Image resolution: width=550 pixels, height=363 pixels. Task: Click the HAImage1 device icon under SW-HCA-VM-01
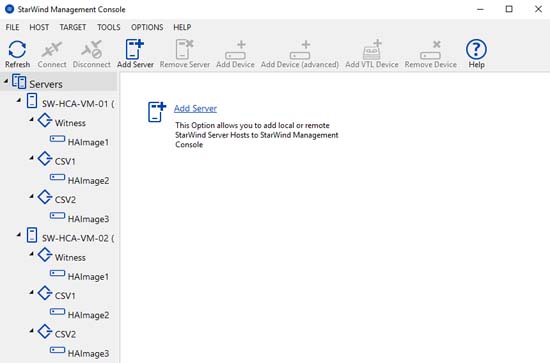[57, 139]
